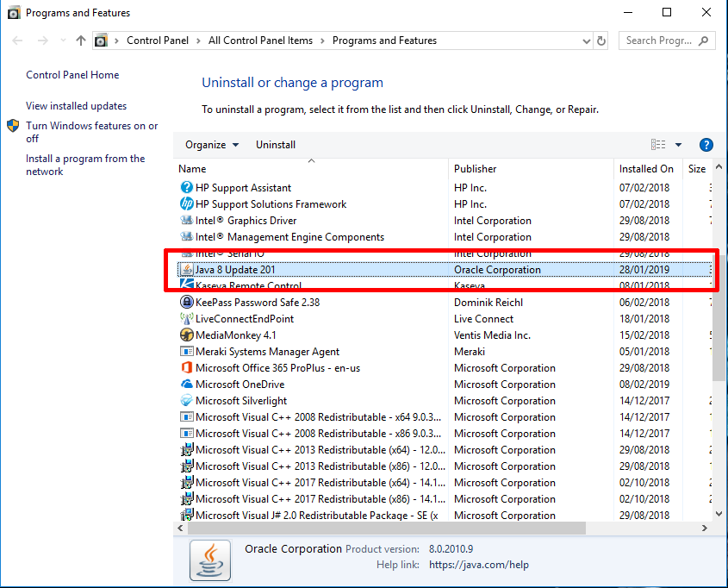Click the Ventis Media Inc. publisher cell

[492, 335]
